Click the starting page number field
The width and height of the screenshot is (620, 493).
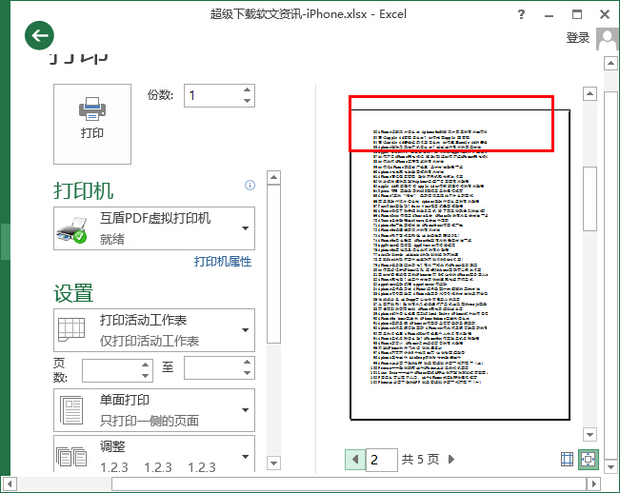coord(111,370)
